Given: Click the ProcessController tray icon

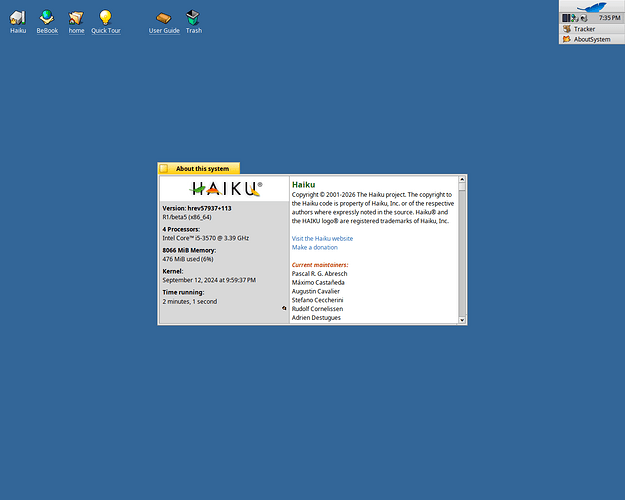Looking at the screenshot, I should coord(566,18).
